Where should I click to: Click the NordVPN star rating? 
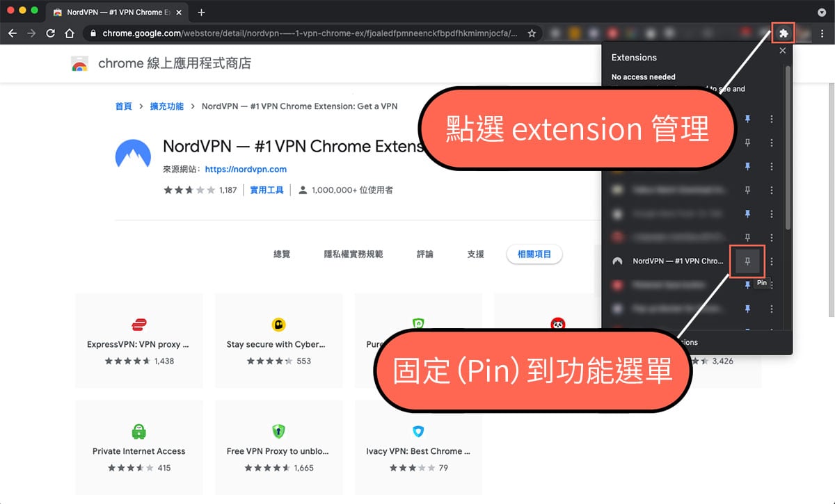189,190
